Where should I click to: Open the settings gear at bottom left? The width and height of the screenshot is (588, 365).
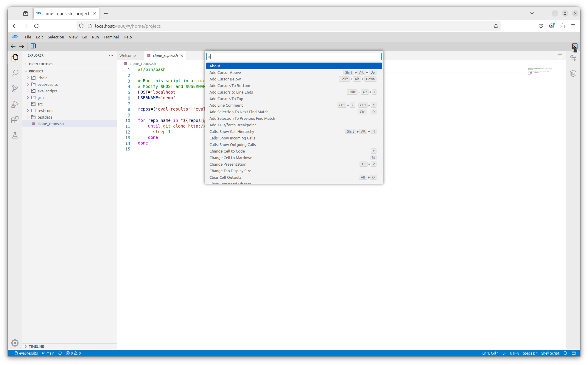point(15,343)
